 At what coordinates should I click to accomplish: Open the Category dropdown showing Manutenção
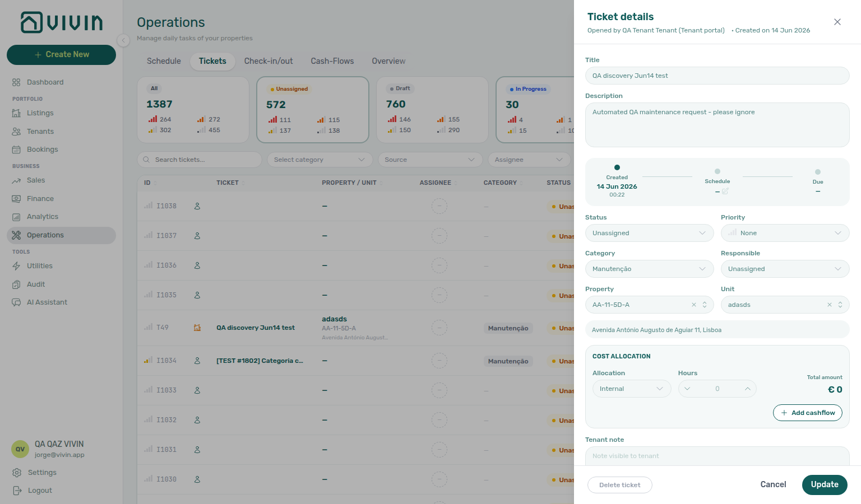[x=649, y=269]
